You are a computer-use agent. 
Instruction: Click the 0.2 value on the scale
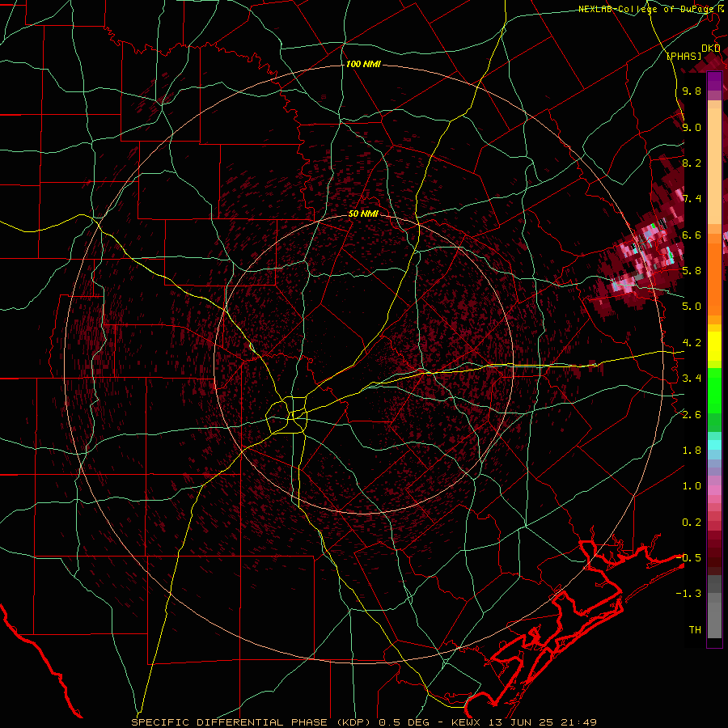[x=692, y=523]
